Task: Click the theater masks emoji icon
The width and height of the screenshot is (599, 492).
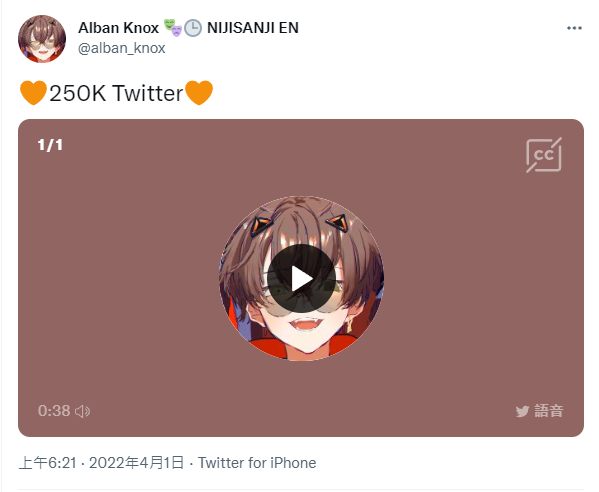Action: tap(173, 28)
